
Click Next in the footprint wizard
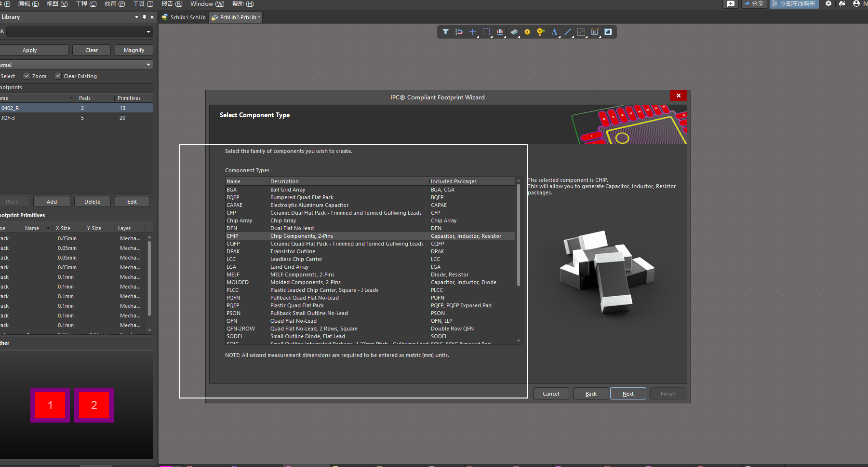(628, 394)
